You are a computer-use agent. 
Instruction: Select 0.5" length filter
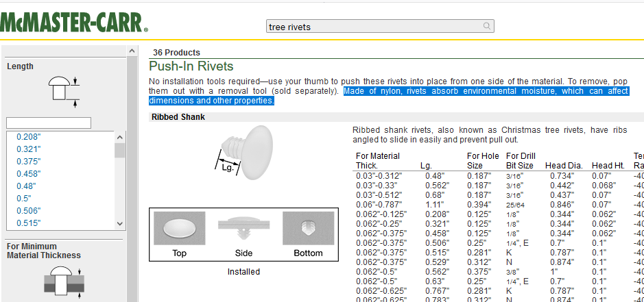tap(24, 198)
